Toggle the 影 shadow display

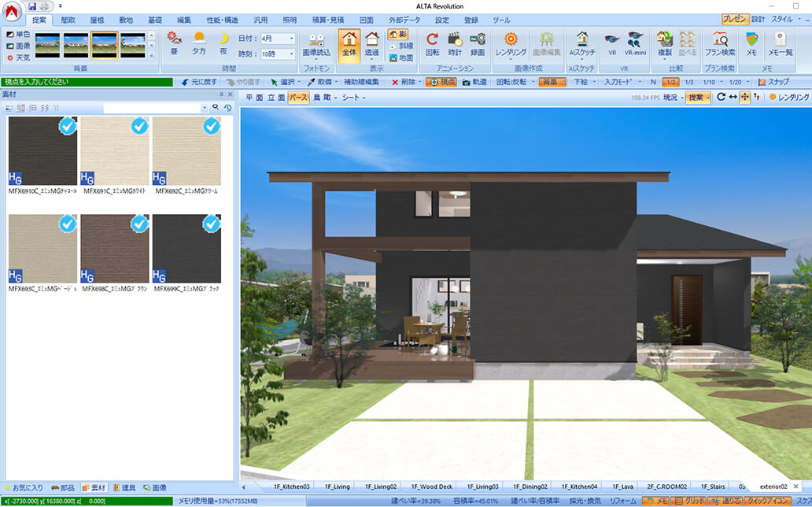[x=399, y=35]
